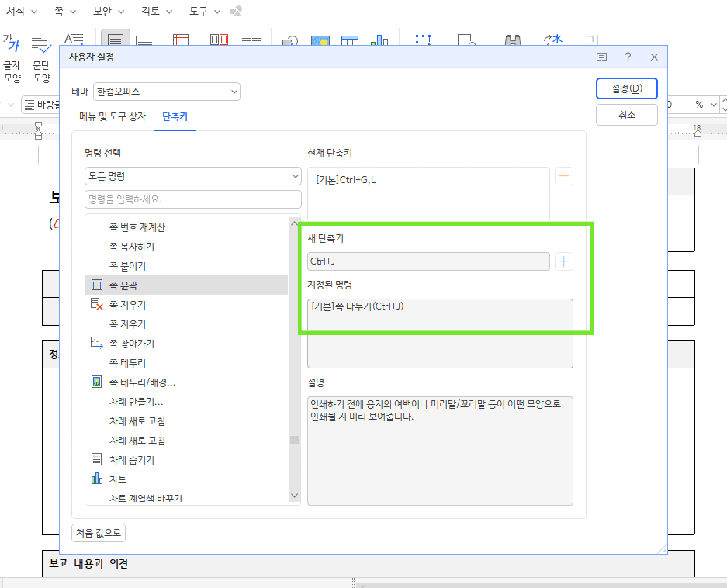
Task: Select 차례 숨기기 command in list
Action: click(132, 460)
